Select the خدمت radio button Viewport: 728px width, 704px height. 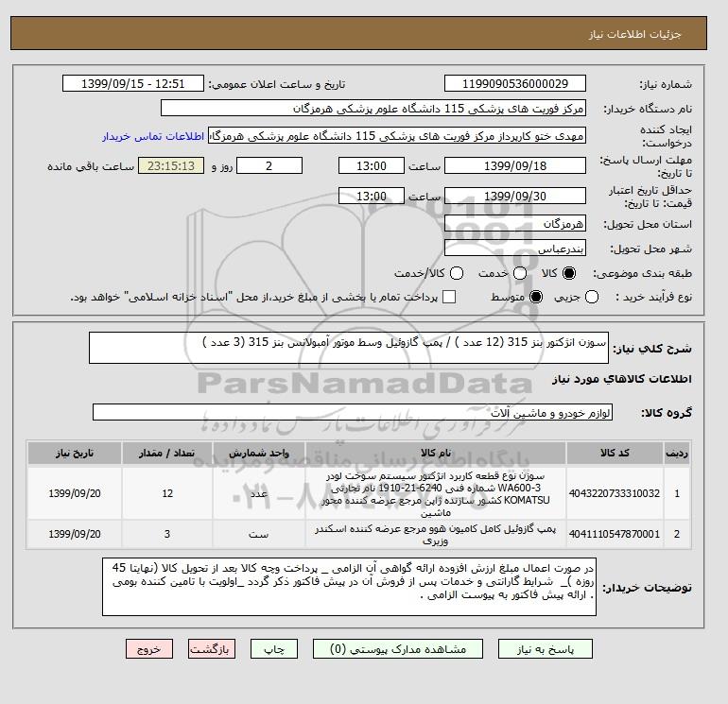click(520, 273)
